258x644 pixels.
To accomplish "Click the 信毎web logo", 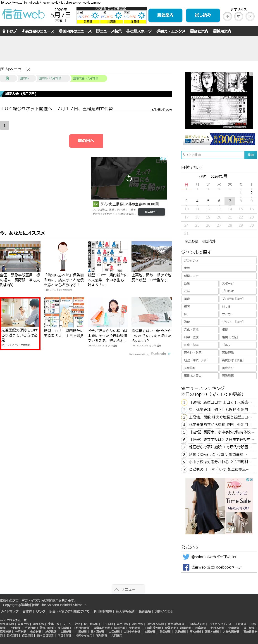I will [23, 15].
